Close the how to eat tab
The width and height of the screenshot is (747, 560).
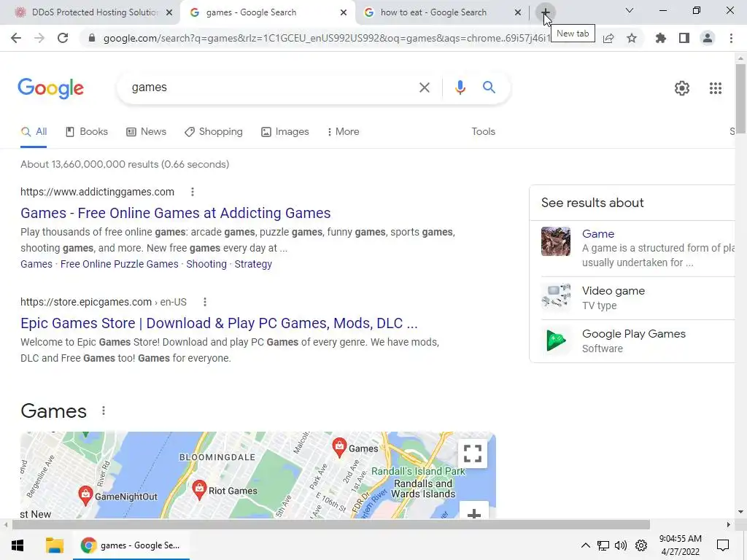pyautogui.click(x=518, y=13)
